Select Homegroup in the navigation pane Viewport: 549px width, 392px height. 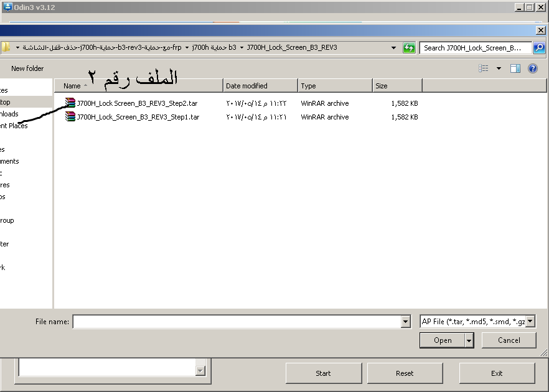pyautogui.click(x=7, y=220)
